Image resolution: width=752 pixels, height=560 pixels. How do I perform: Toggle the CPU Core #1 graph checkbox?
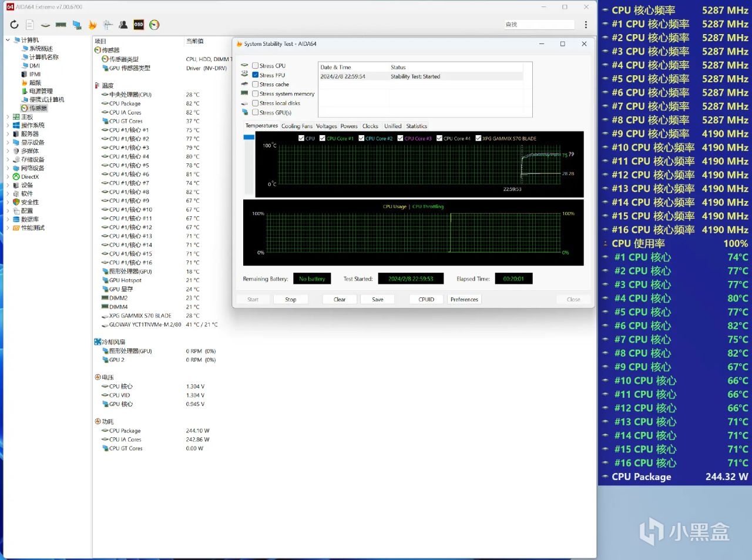click(323, 139)
